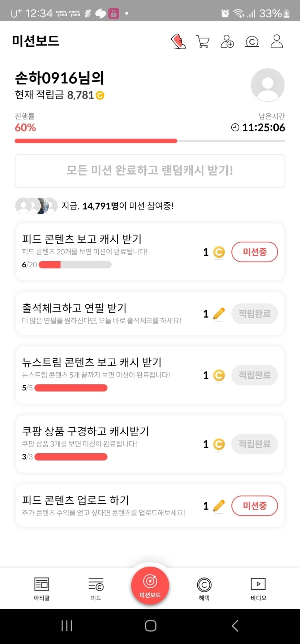Tap the invite friend icon
300x644 pixels.
point(227,42)
